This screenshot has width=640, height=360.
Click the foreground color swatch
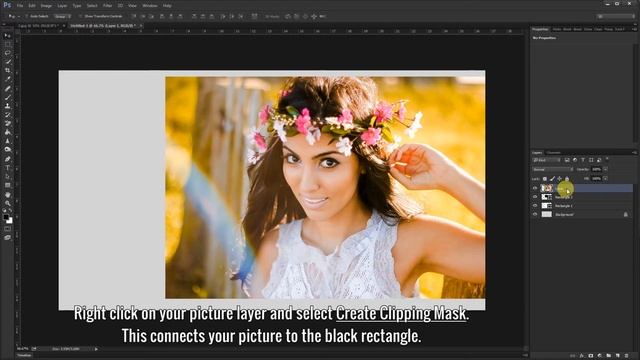6,218
